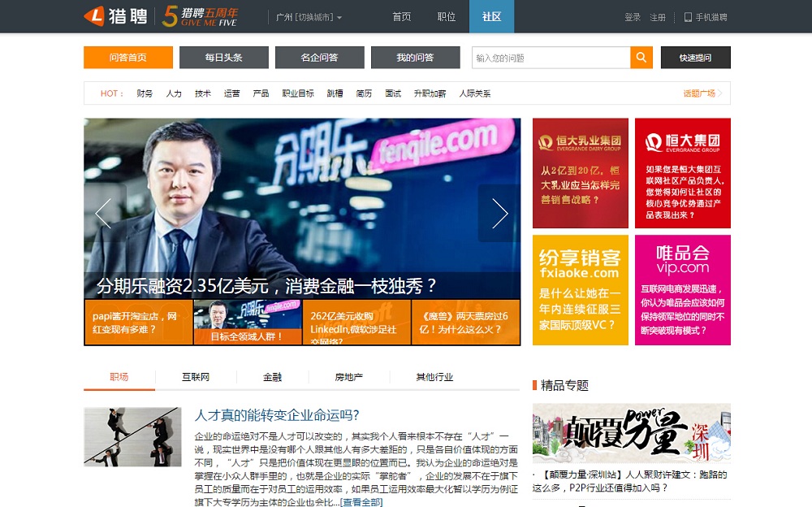Select the 产品 hot topic
812x507 pixels.
[x=261, y=93]
